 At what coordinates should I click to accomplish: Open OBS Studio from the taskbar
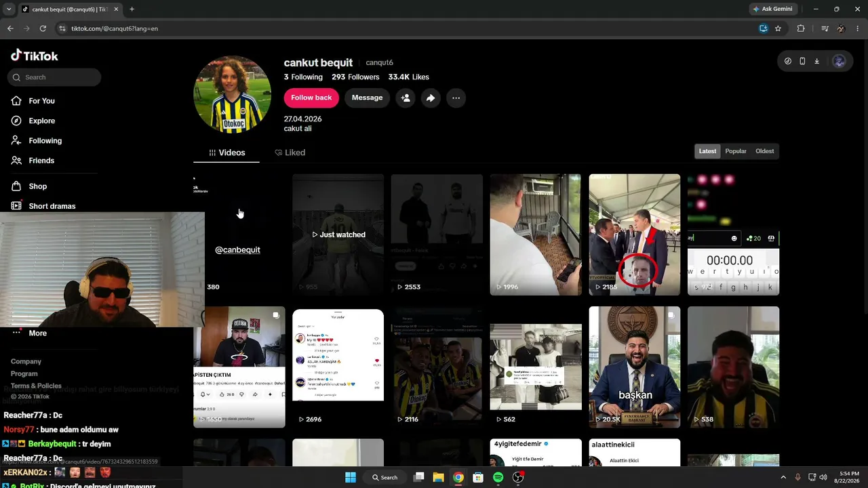[519, 477]
